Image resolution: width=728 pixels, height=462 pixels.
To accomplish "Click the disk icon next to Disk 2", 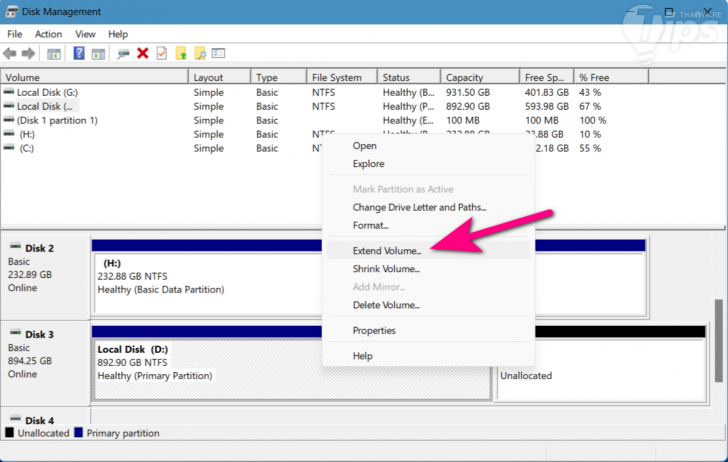I will pos(15,246).
